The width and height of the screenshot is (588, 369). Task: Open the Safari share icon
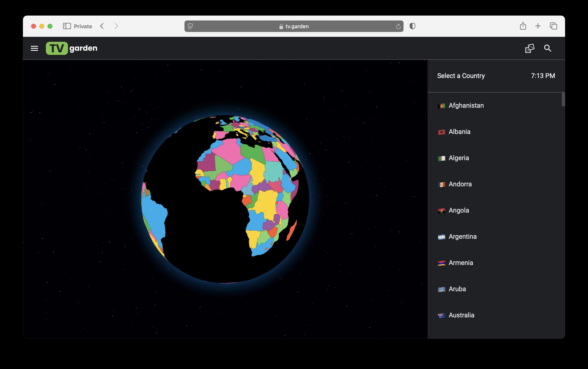tap(523, 26)
